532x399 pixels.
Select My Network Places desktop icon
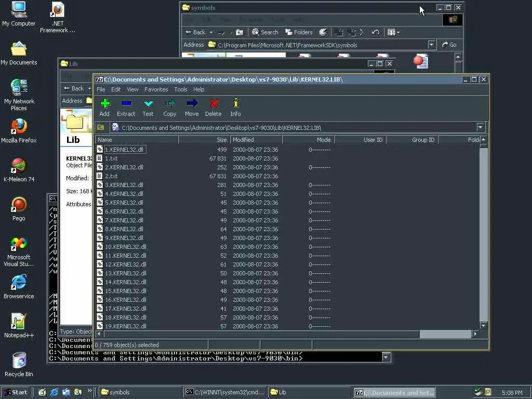point(19,95)
